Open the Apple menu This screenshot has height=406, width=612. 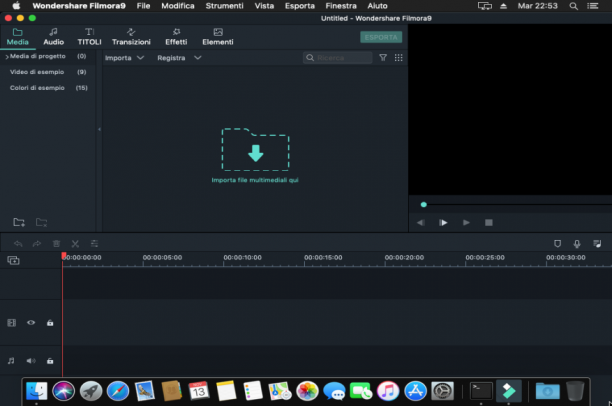click(16, 6)
